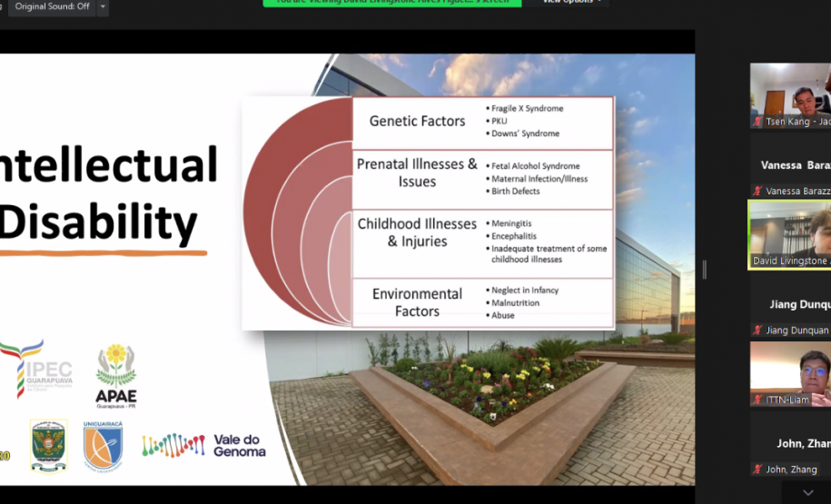Toggle the Original Sound: Off button
This screenshot has height=504, width=831.
coord(51,6)
